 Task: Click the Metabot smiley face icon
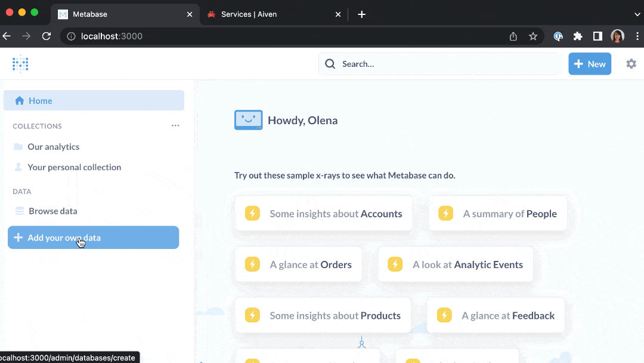point(249,120)
